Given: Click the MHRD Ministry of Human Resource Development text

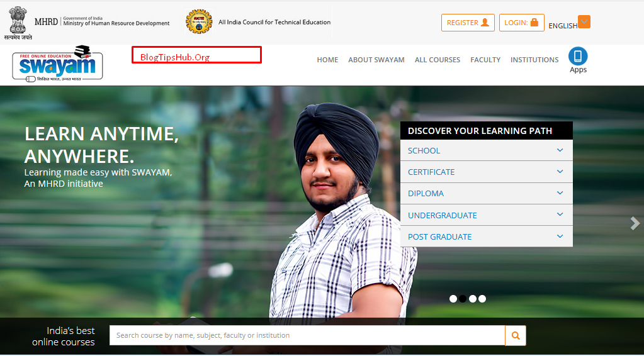Looking at the screenshot, I should [102, 22].
